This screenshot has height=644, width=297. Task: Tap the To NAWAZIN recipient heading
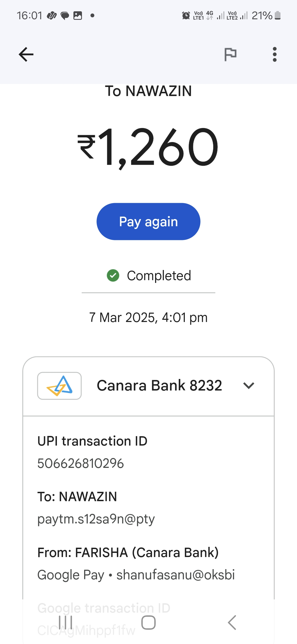coord(148,91)
